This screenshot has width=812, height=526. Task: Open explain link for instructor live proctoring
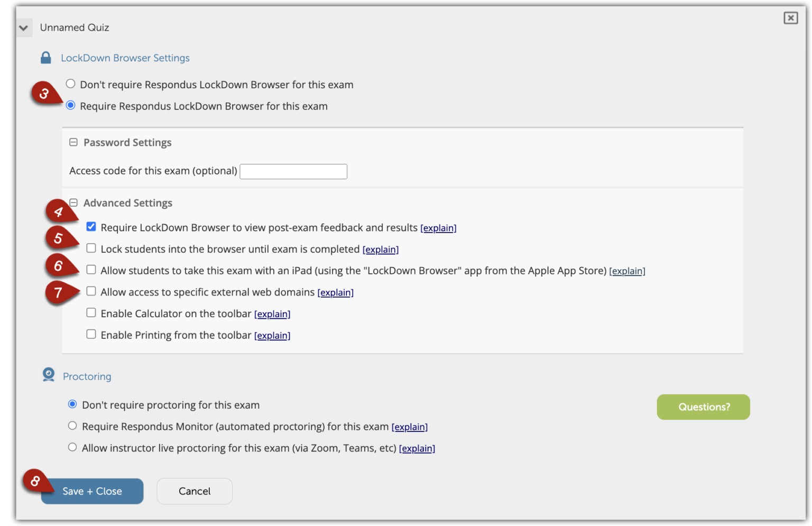417,449
